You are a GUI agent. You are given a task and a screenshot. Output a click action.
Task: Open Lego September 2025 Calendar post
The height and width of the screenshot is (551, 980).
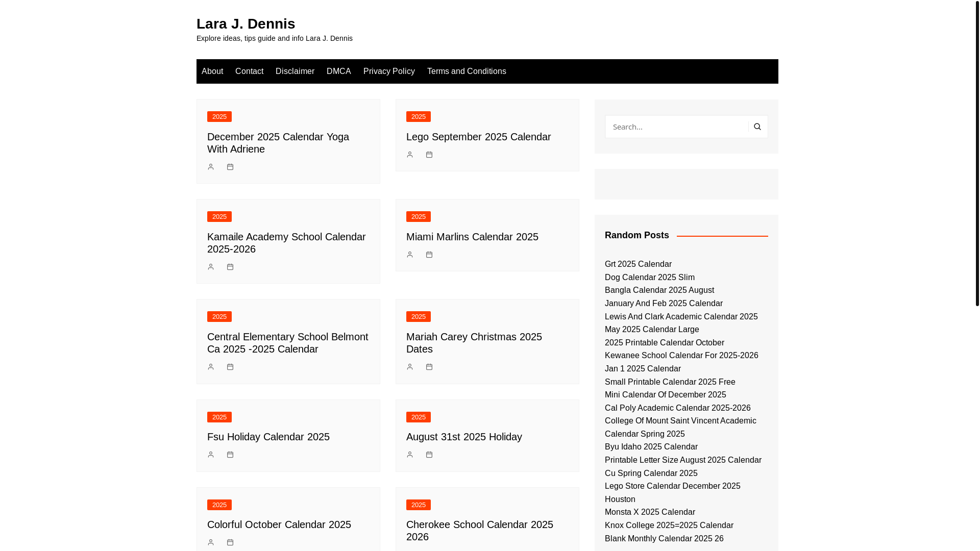[478, 137]
